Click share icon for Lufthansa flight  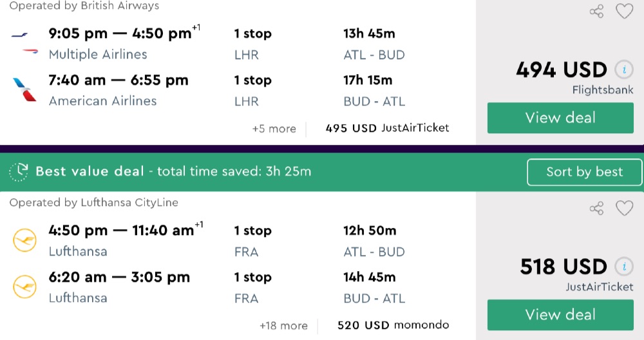(x=597, y=208)
